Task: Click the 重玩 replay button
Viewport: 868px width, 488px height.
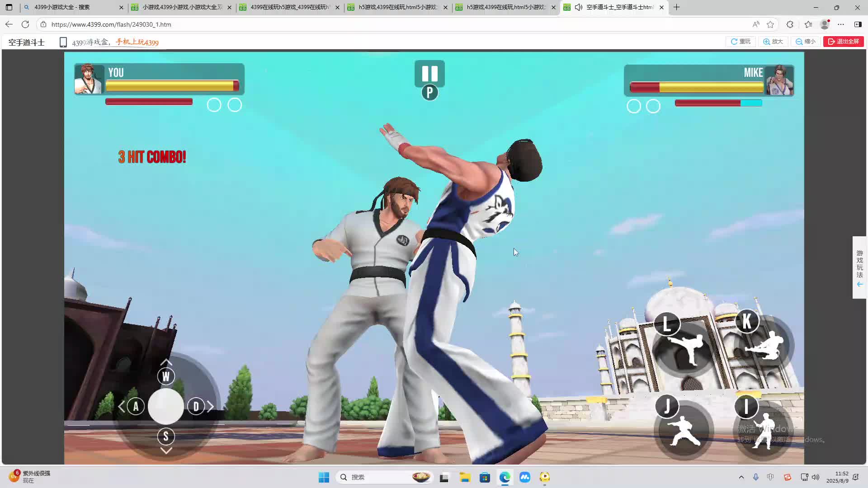Action: coord(741,42)
